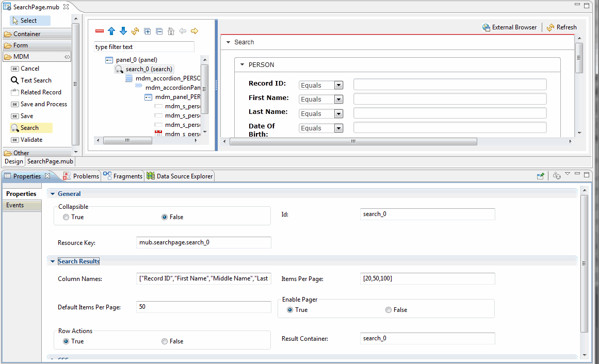The width and height of the screenshot is (599, 364).
Task: Pick the Save palette widget
Action: (22, 116)
